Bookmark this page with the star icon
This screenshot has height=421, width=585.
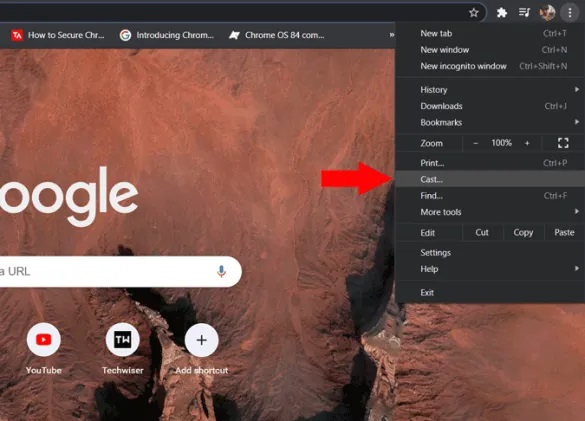tap(473, 13)
